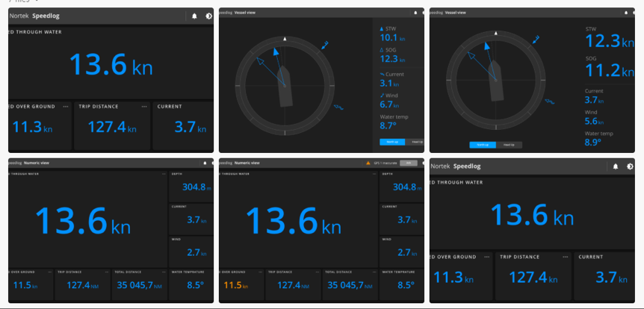Open Speed Through Water menu in Numeric view without warning
This screenshot has height=309, width=644.
click(164, 174)
